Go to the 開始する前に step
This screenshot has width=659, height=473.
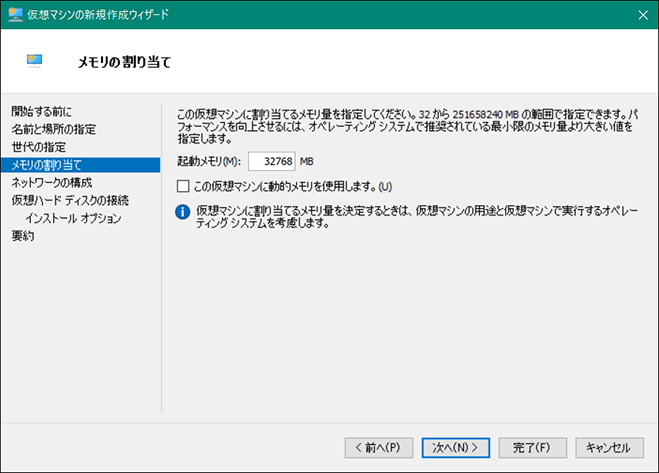click(41, 111)
